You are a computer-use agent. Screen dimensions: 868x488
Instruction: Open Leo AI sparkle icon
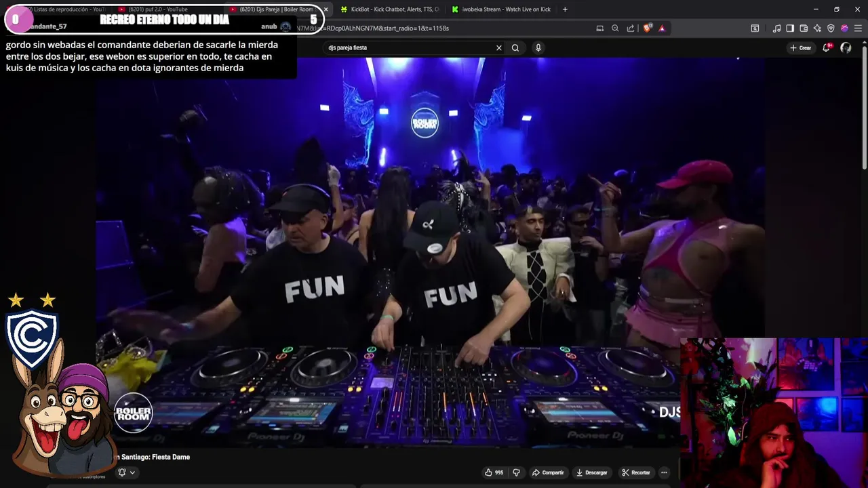pos(817,28)
